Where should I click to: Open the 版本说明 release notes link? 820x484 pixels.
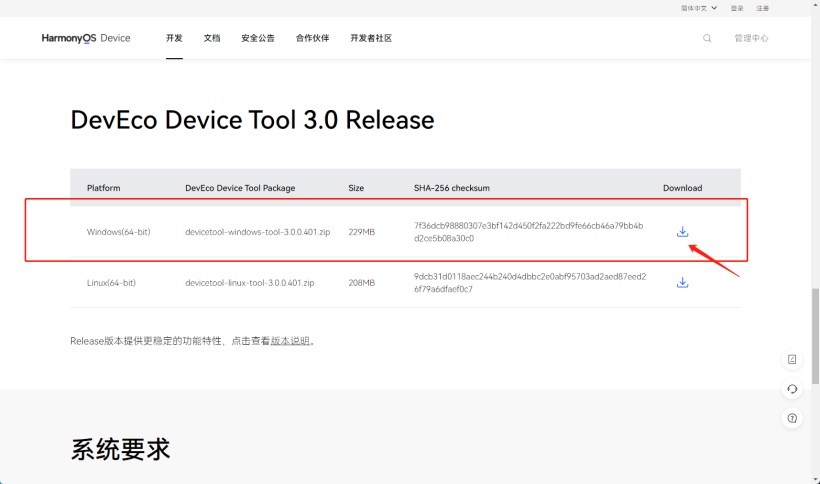tap(290, 341)
